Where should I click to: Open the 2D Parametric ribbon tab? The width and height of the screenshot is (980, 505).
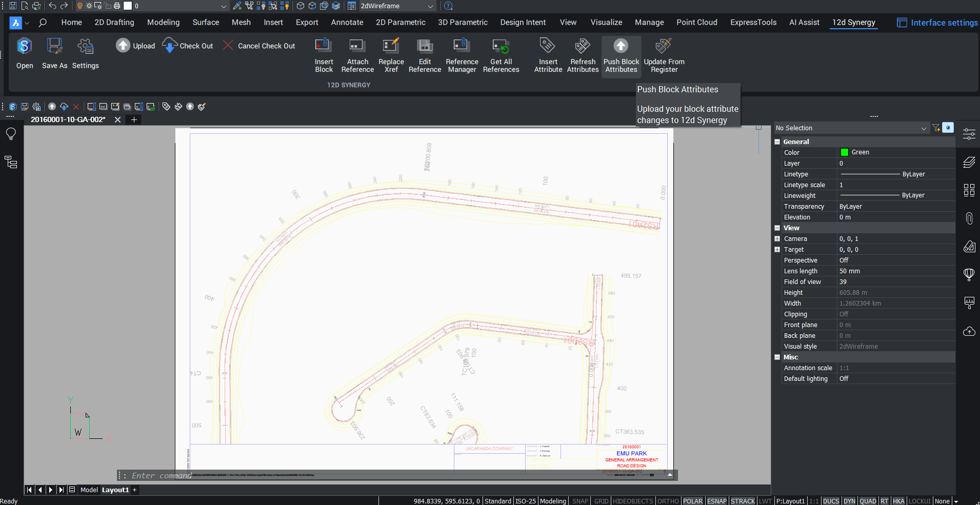[x=401, y=23]
